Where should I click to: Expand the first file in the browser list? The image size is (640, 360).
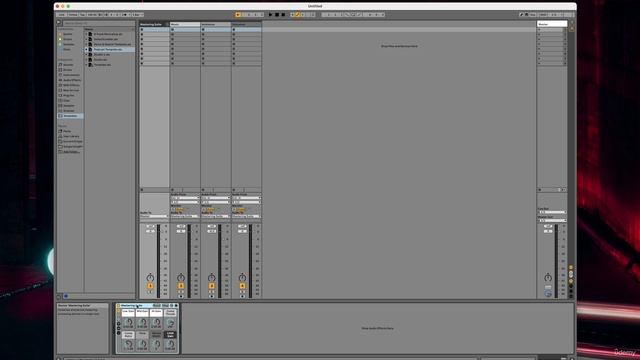tap(87, 34)
